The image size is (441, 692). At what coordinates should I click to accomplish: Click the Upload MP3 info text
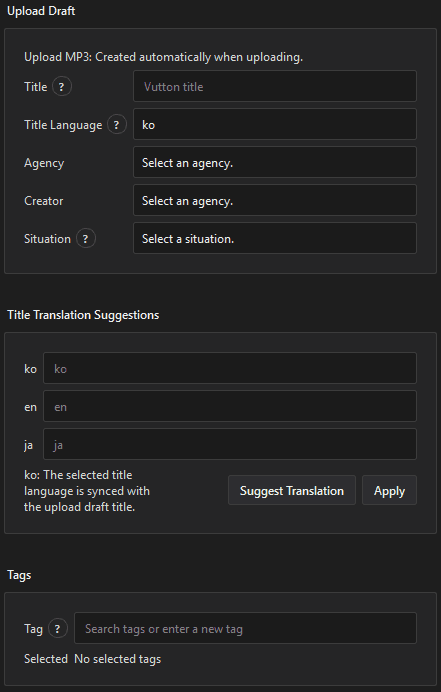pos(163,57)
